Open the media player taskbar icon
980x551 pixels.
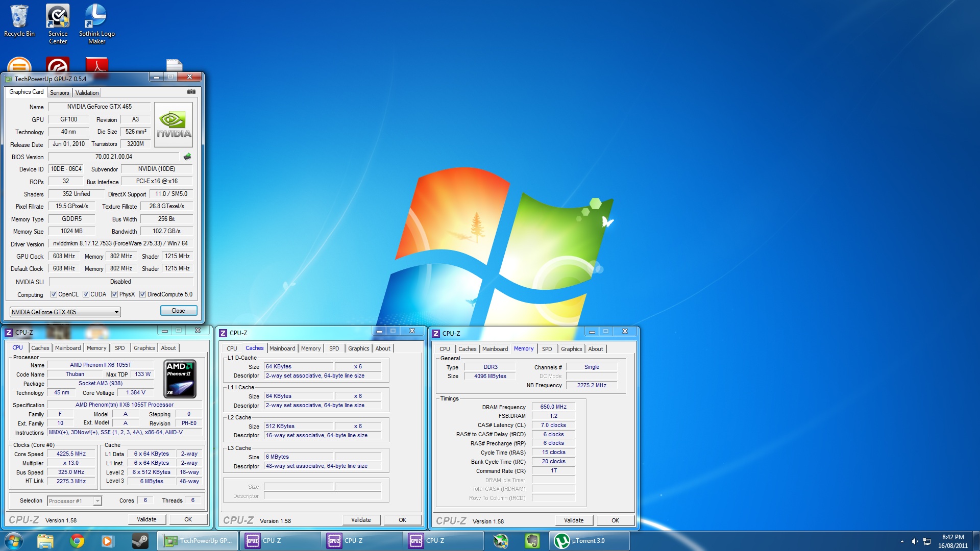pyautogui.click(x=107, y=541)
